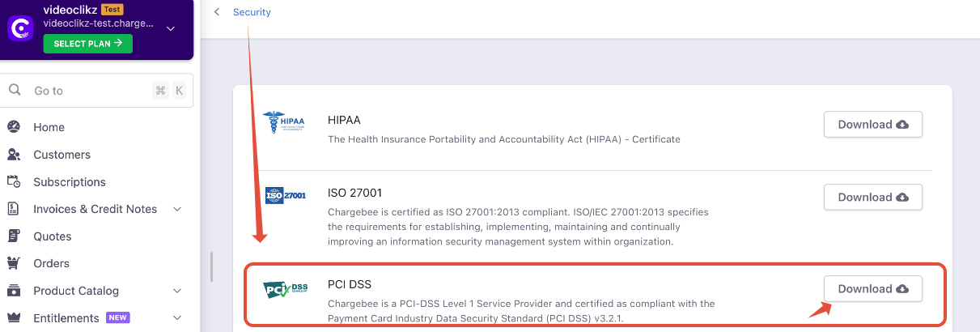Click the Home dashboard icon

[x=14, y=127]
